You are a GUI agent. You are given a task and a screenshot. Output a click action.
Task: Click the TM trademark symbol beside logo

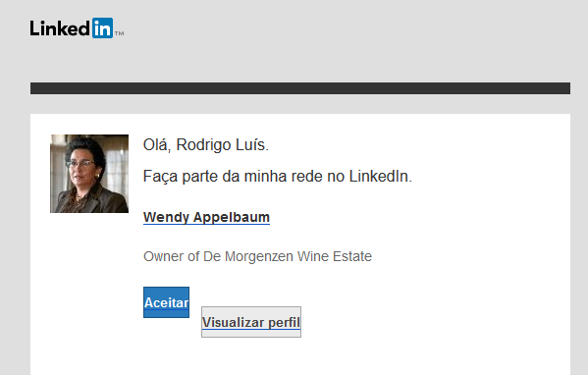coord(119,33)
